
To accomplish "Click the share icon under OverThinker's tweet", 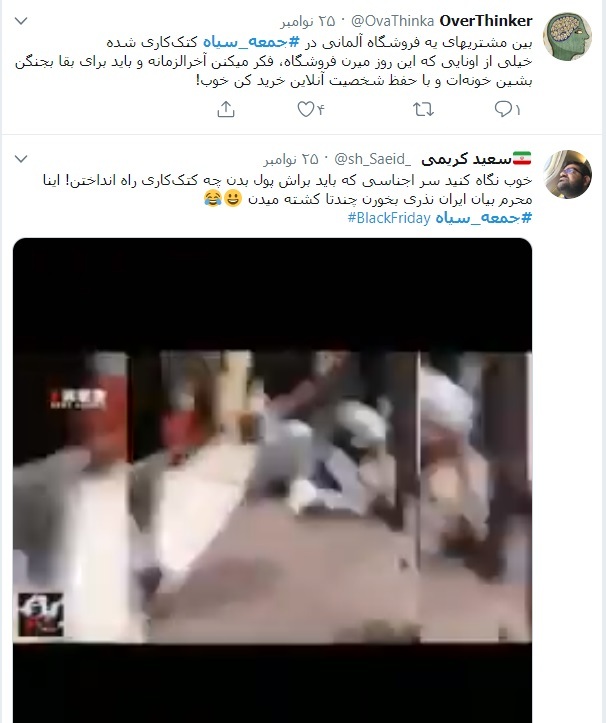I will [226, 109].
